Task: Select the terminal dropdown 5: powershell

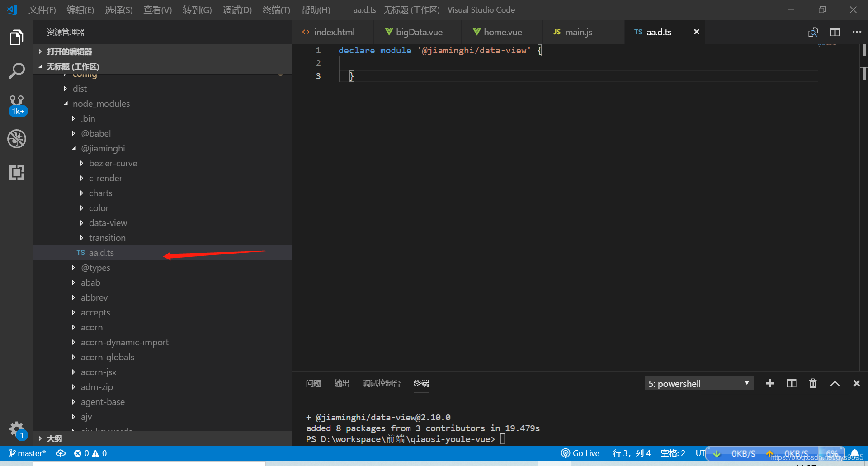Action: click(x=699, y=383)
